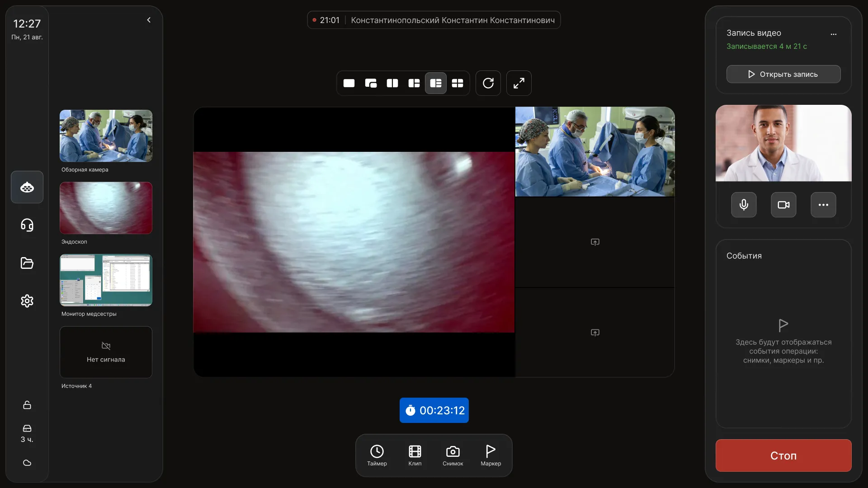Collapse the sources panel with chevron
This screenshot has width=868, height=488.
pyautogui.click(x=149, y=20)
